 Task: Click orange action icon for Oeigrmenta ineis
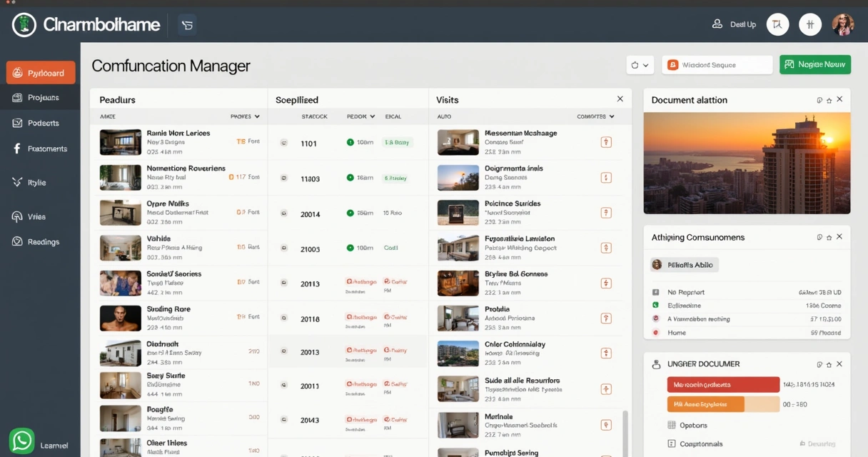coord(606,178)
